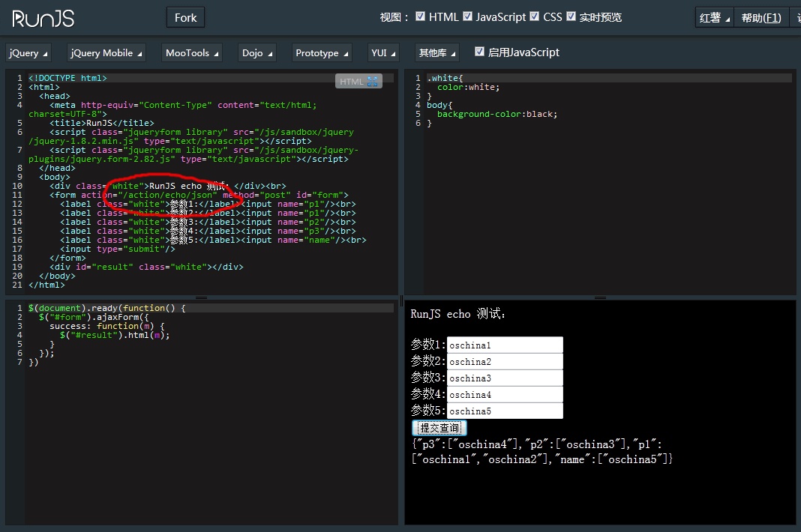
Task: Open the Dojo dropdown
Action: (257, 52)
